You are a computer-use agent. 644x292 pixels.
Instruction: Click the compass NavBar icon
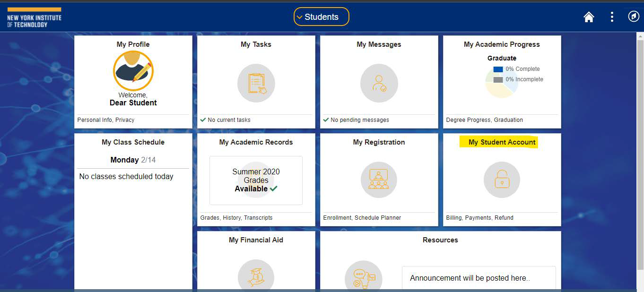(x=634, y=17)
